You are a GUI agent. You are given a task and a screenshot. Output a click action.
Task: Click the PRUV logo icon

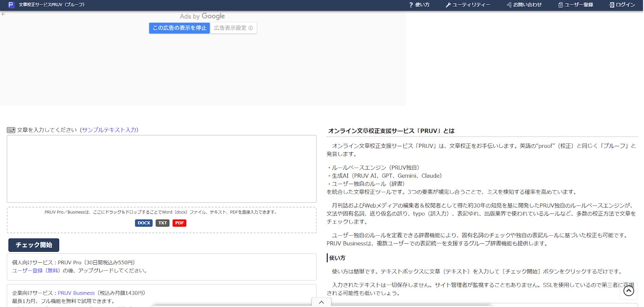click(x=11, y=5)
